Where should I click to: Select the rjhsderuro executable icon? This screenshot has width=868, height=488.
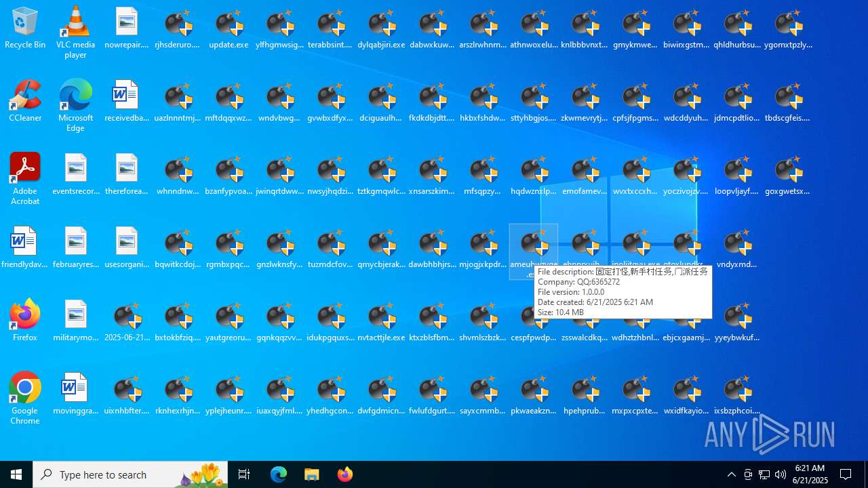click(178, 28)
